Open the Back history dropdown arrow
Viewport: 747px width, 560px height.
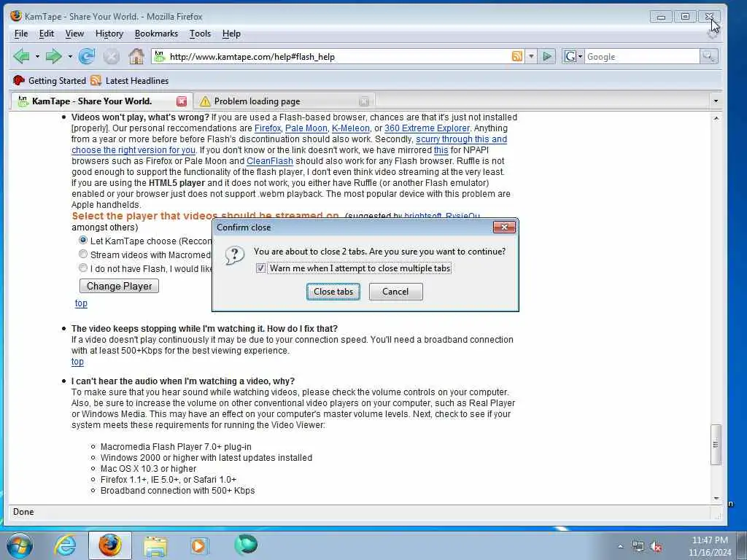pyautogui.click(x=37, y=57)
